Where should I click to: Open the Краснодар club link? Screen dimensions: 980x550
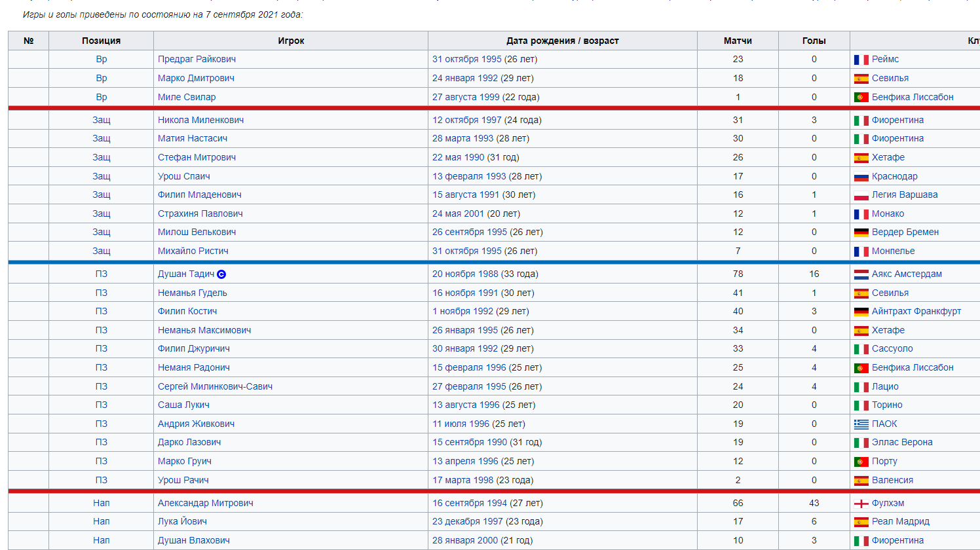895,176
